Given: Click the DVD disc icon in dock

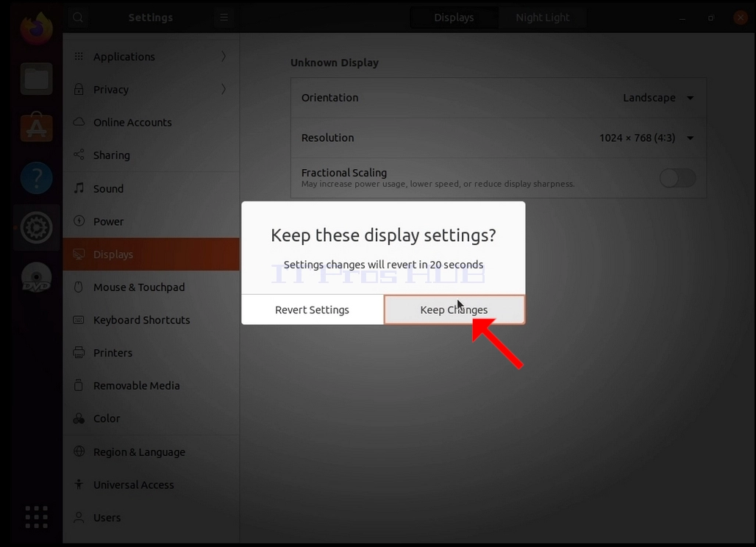Looking at the screenshot, I should pos(37,278).
